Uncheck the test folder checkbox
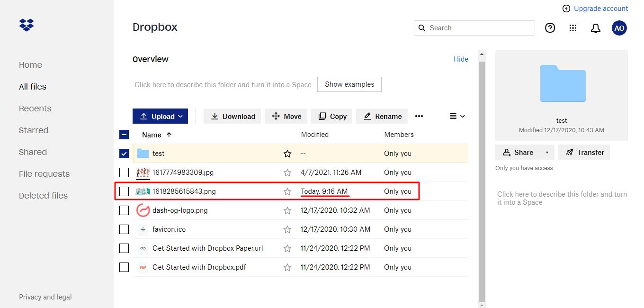Screen dimensions: 644x308 pos(124,154)
